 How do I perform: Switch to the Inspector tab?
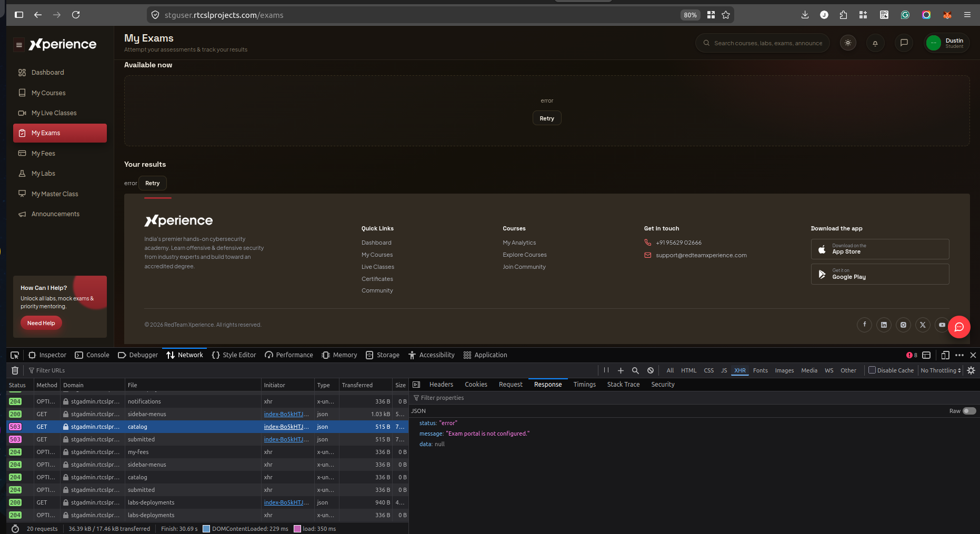click(x=47, y=355)
